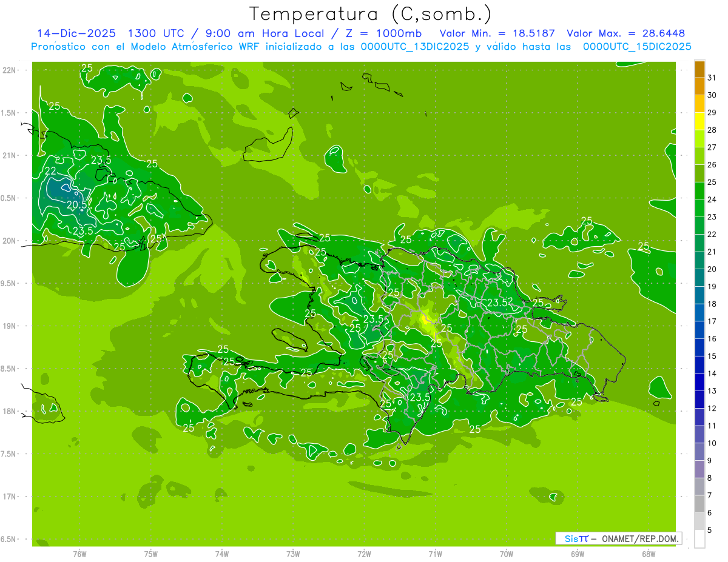Click the '0000UTC_13DIC2025' initialization time
The image size is (728, 562).
[415, 47]
